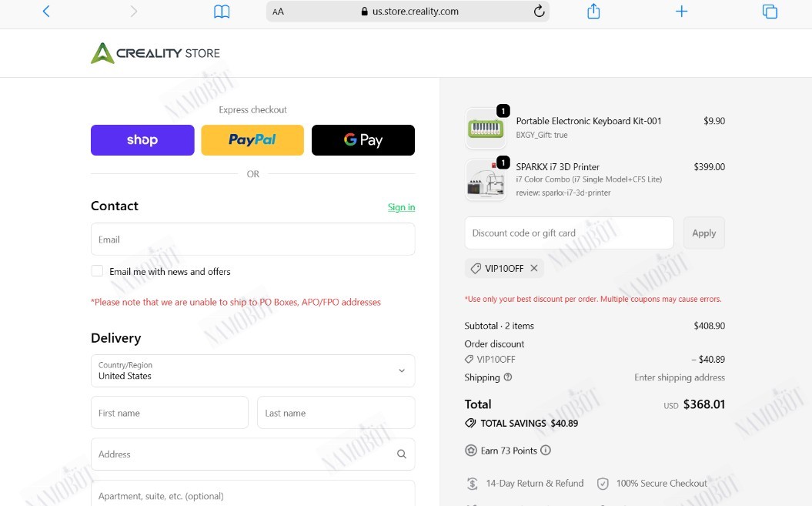Click the Creality Store logo
The width and height of the screenshot is (812, 506).
pos(155,53)
